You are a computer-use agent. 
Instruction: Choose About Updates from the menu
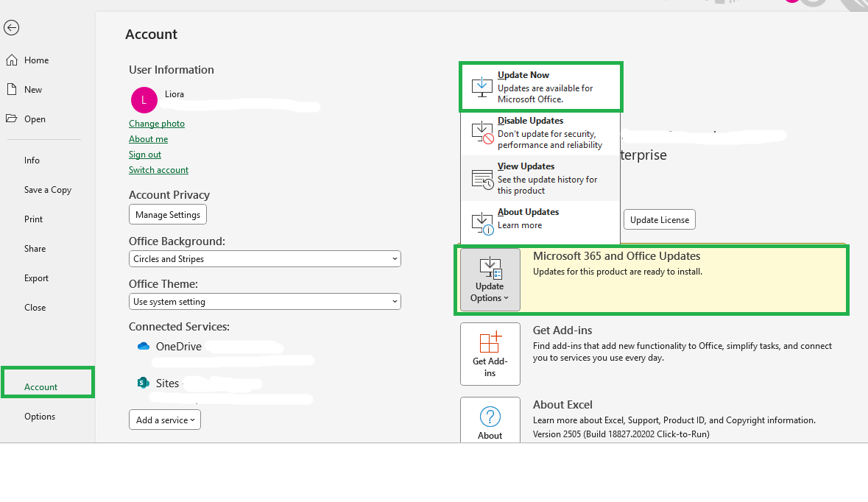pos(541,222)
